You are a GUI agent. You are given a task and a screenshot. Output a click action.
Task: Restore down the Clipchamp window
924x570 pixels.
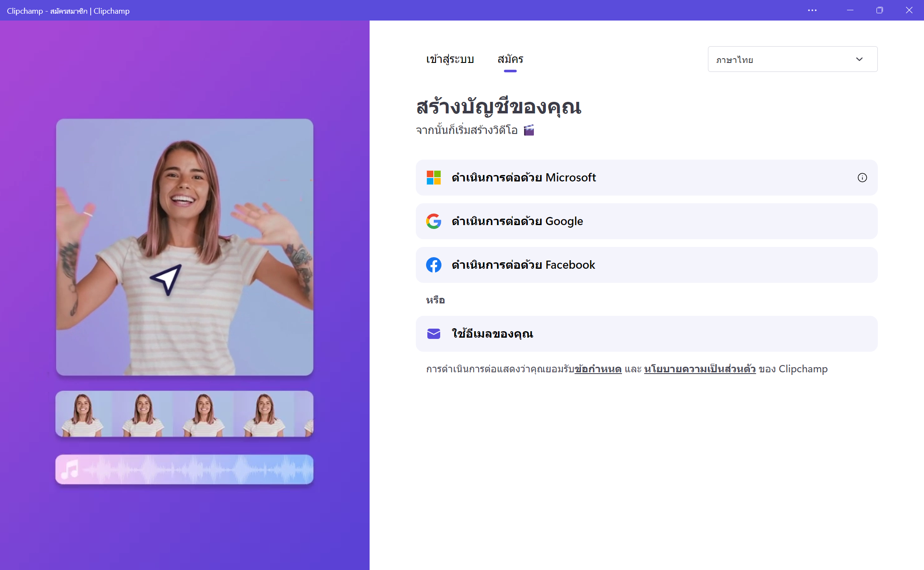880,10
